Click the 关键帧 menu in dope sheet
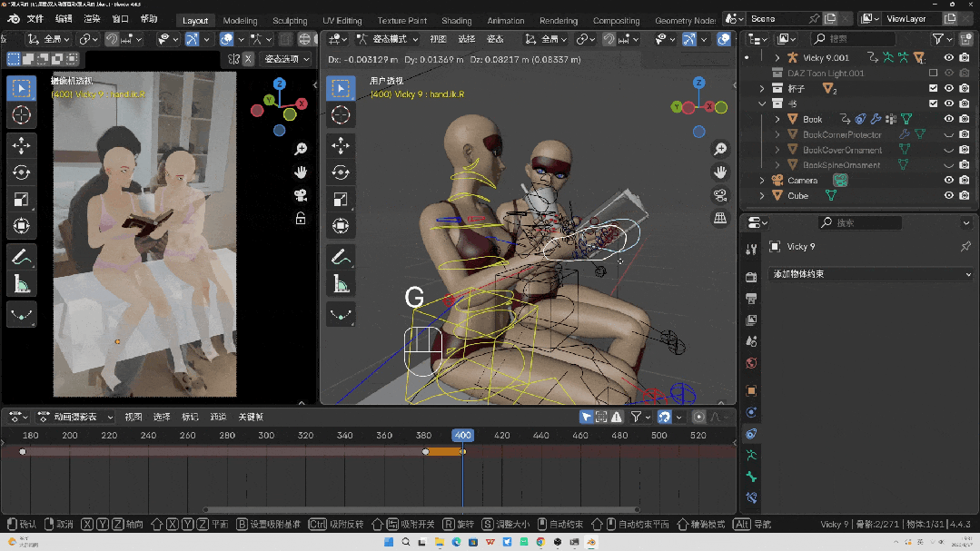The height and width of the screenshot is (551, 980). point(251,417)
